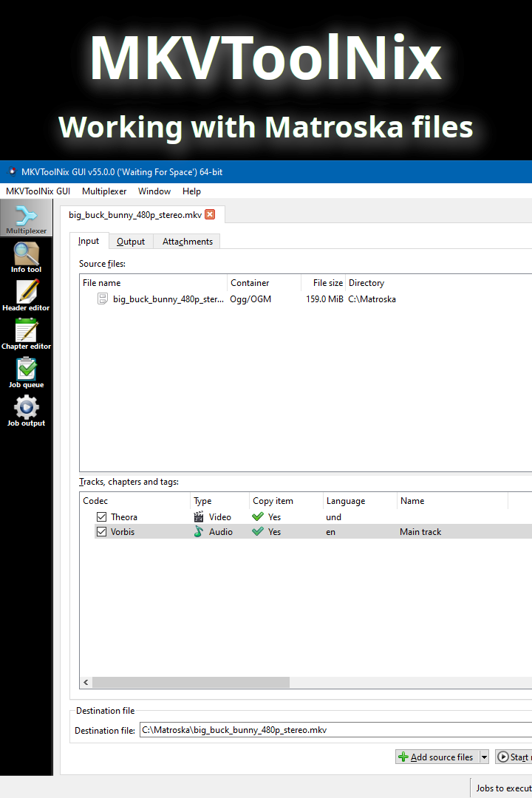532x798 pixels.
Task: Uncheck the Vorbis track checkbox
Action: pyautogui.click(x=101, y=531)
